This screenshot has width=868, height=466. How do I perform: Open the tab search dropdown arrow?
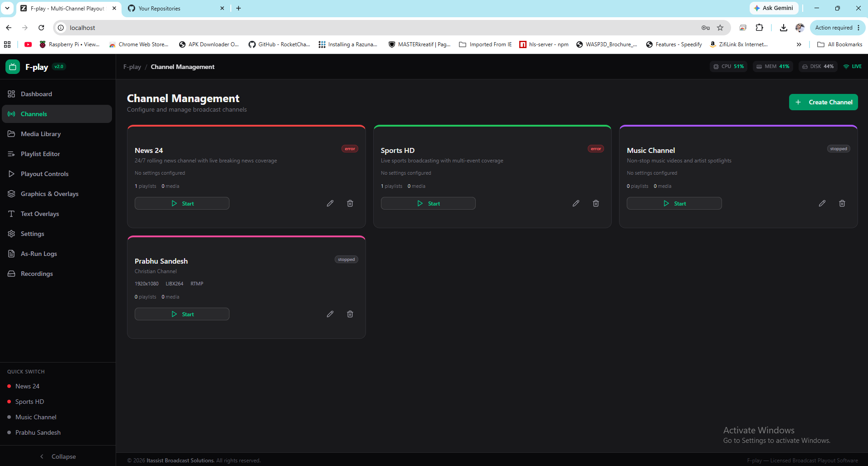(x=7, y=8)
